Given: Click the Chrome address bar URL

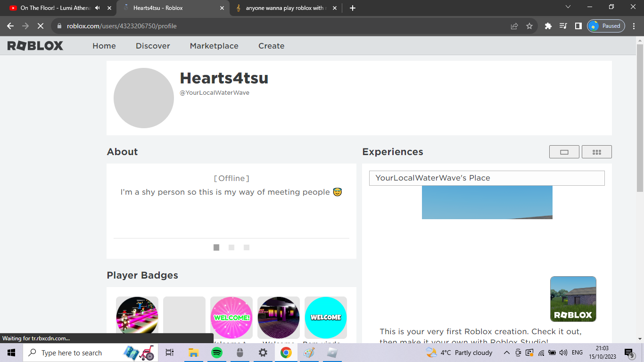Looking at the screenshot, I should 122,26.
